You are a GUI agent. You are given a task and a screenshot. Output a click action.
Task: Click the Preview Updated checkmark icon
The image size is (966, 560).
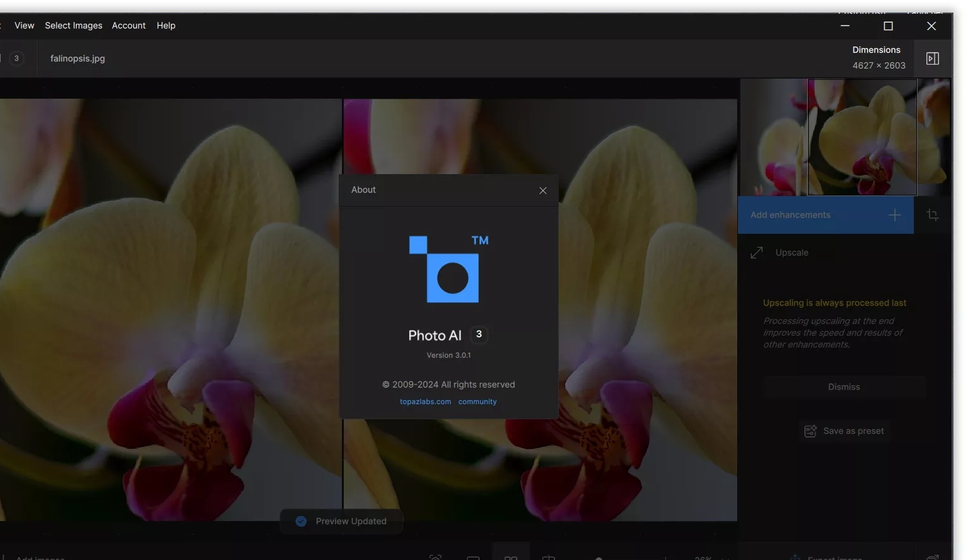[x=301, y=522]
